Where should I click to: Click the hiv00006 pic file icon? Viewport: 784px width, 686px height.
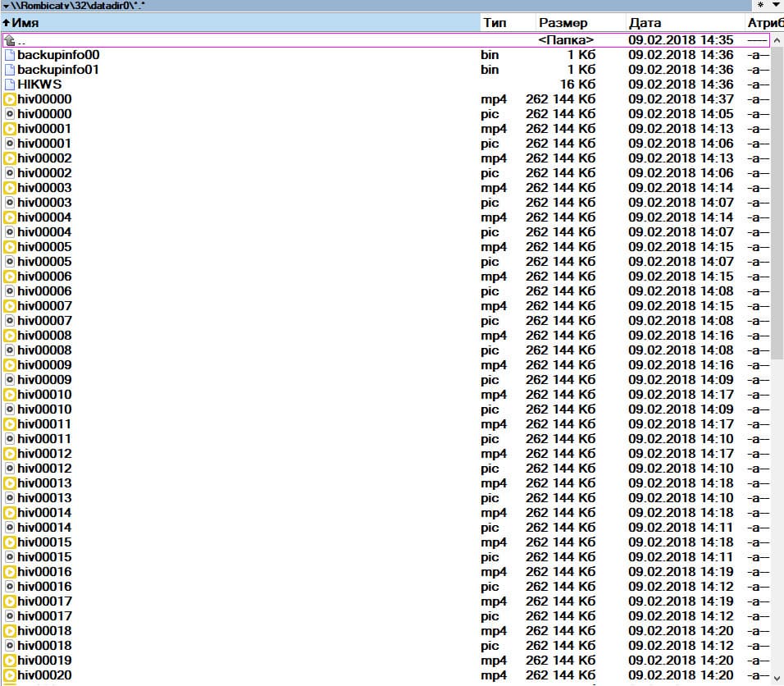click(10, 290)
